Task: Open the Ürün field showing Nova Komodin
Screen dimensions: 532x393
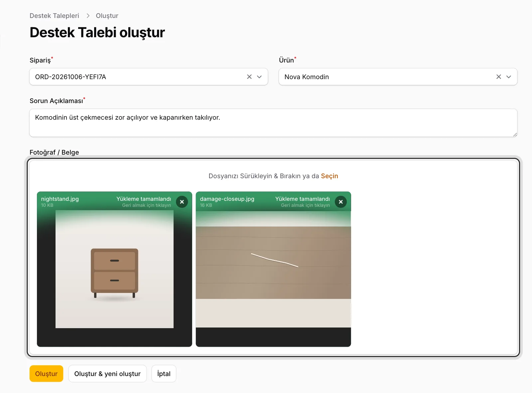Action: coord(398,77)
